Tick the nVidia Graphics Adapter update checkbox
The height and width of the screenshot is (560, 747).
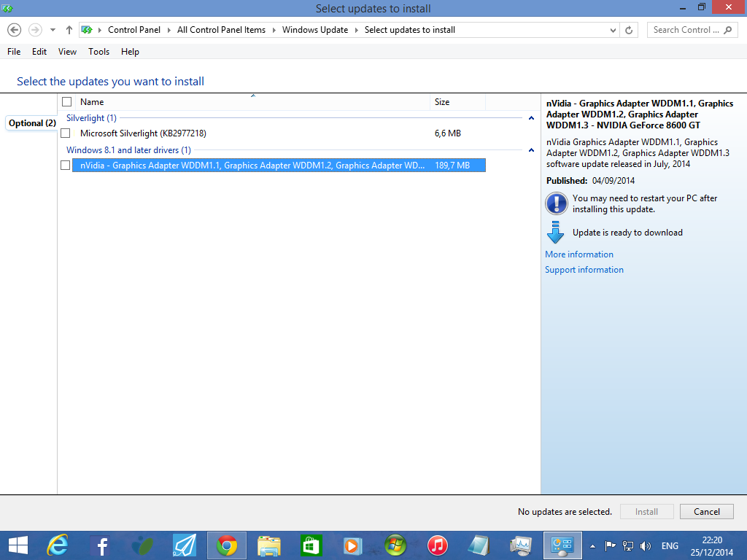coord(66,166)
